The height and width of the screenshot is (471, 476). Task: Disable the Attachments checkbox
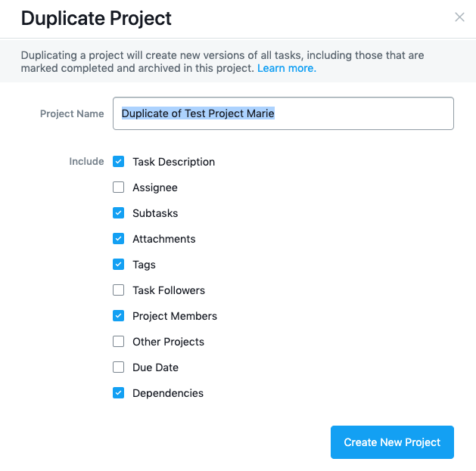click(x=118, y=239)
